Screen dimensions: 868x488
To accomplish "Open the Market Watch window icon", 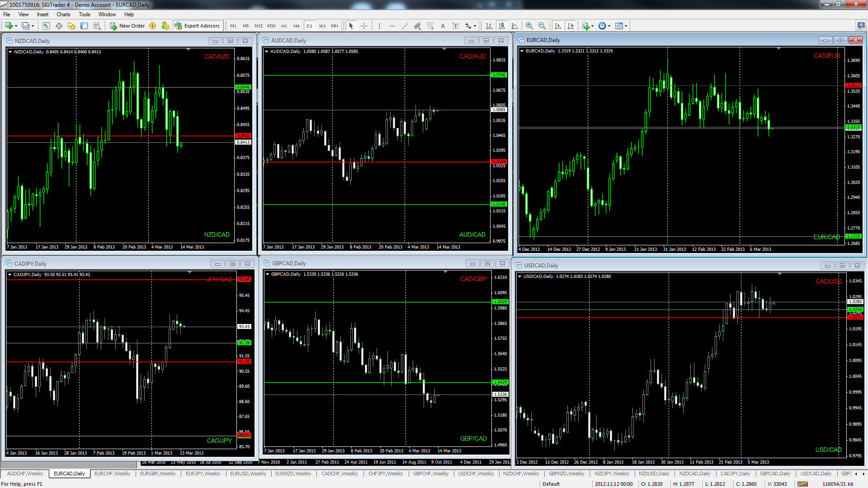I will [x=46, y=26].
